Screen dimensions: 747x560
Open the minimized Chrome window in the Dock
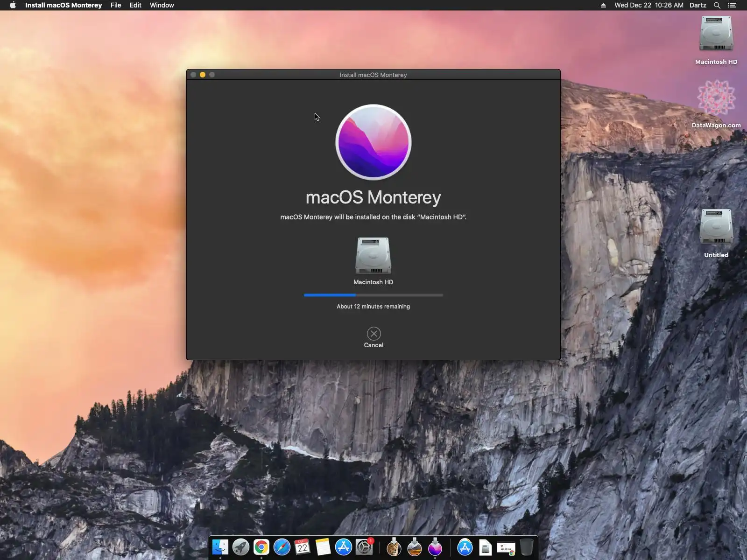506,548
